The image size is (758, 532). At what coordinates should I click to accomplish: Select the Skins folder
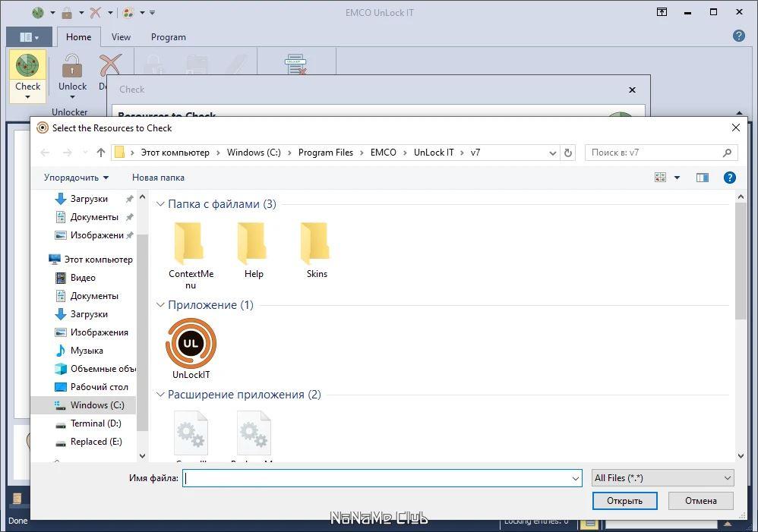(317, 250)
